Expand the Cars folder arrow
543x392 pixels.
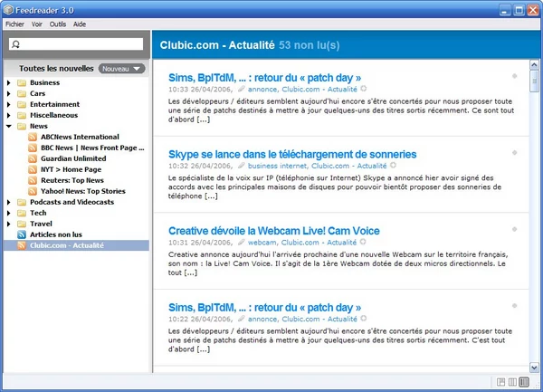(9, 93)
